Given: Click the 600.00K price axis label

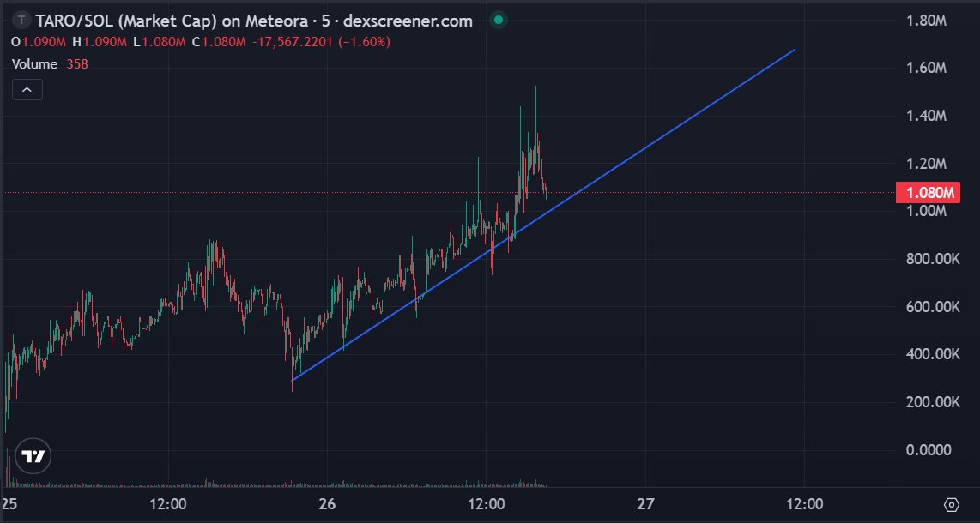Looking at the screenshot, I should click(933, 306).
